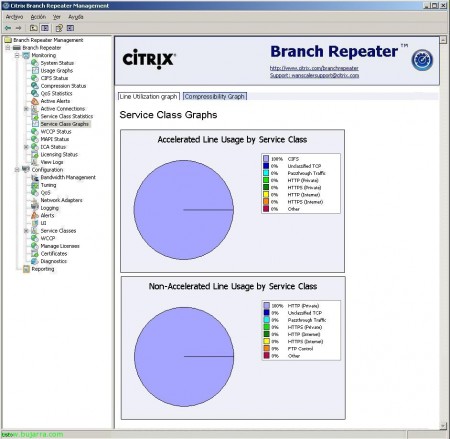Expand the Service Classes node
This screenshot has height=439, width=450.
tap(26, 231)
